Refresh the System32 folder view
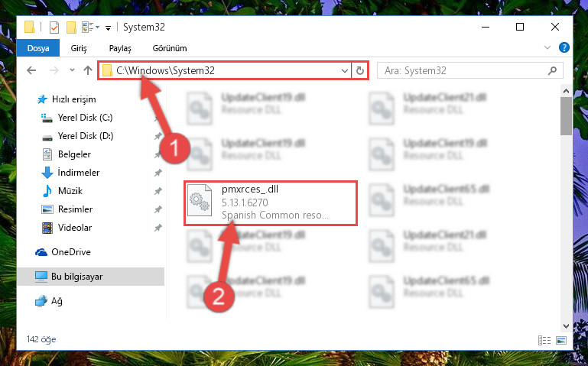588x366 pixels. coord(360,70)
